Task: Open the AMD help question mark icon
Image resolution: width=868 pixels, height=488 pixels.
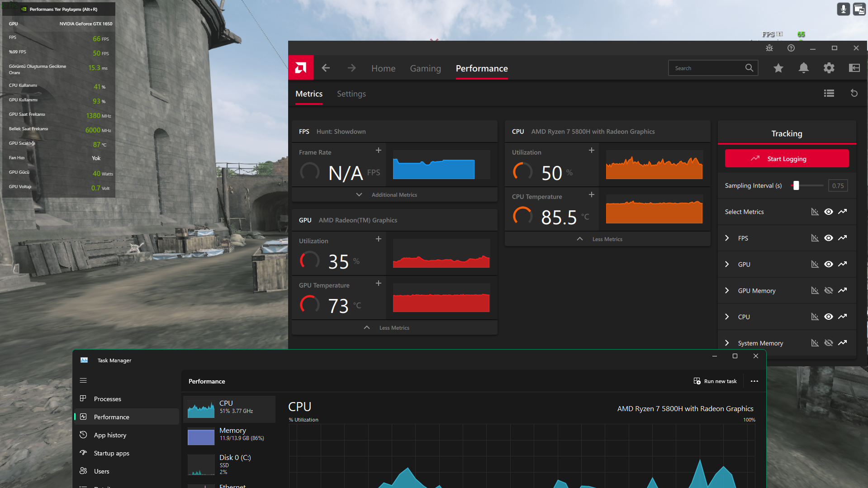Action: 791,48
